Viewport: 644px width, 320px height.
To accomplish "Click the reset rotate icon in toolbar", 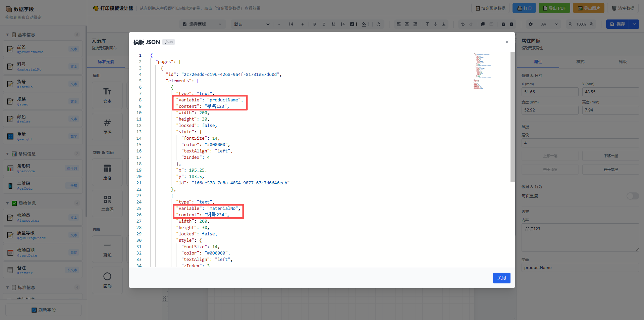I will pos(378,24).
